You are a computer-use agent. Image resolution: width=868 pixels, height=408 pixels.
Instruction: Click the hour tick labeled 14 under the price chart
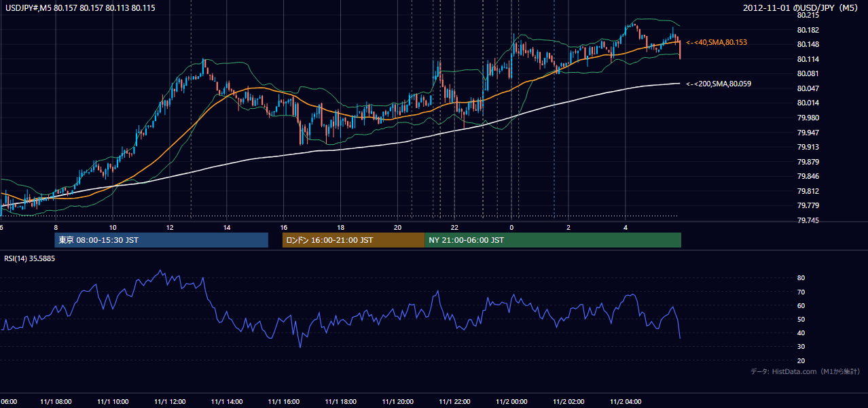tap(227, 227)
